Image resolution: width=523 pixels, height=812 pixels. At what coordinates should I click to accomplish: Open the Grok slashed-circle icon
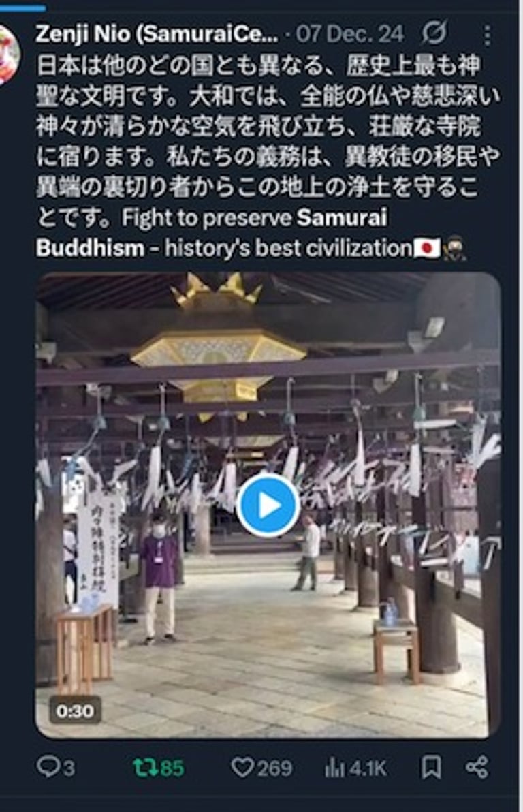(433, 34)
